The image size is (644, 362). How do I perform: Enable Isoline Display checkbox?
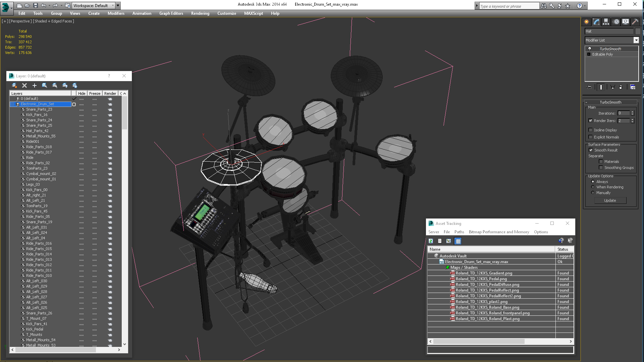click(590, 130)
